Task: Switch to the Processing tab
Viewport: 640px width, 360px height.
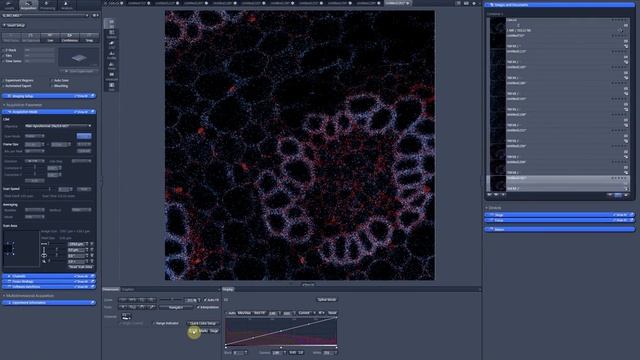Action: click(x=47, y=5)
